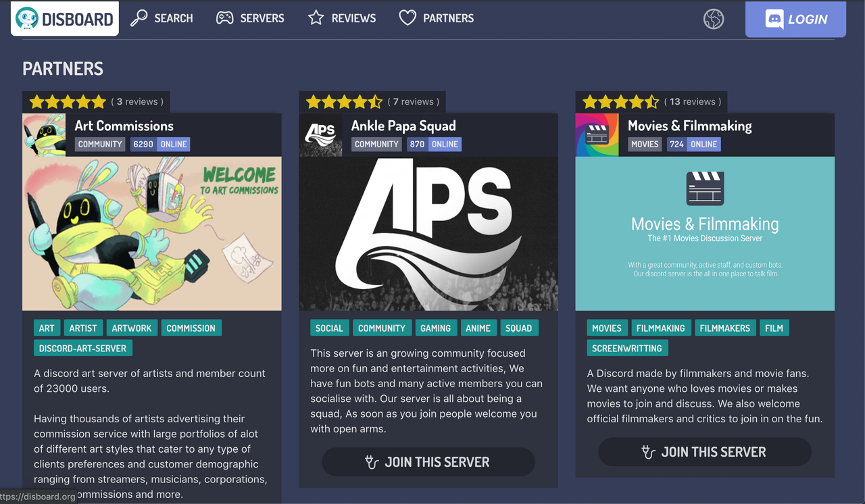This screenshot has width=865, height=504.
Task: Click the Art Commissions star rating
Action: coord(68,102)
